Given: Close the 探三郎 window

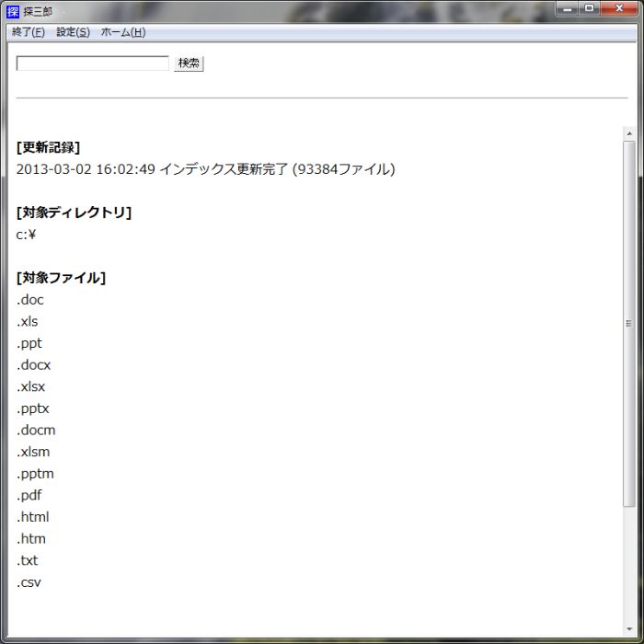Looking at the screenshot, I should [619, 8].
